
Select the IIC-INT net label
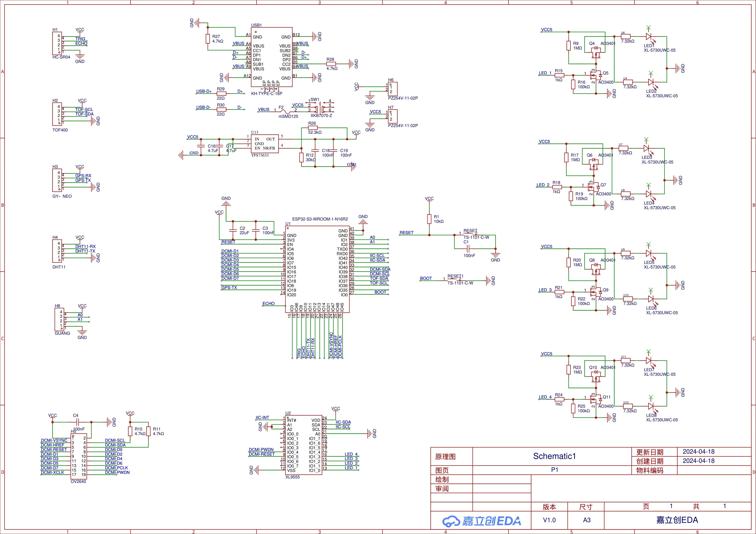pyautogui.click(x=262, y=418)
